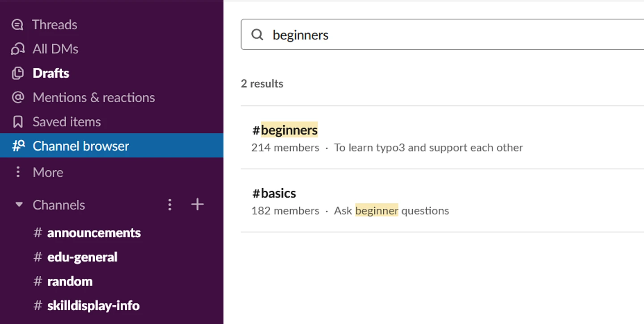The image size is (644, 324).
Task: Click the All DMs icon
Action: pyautogui.click(x=17, y=49)
